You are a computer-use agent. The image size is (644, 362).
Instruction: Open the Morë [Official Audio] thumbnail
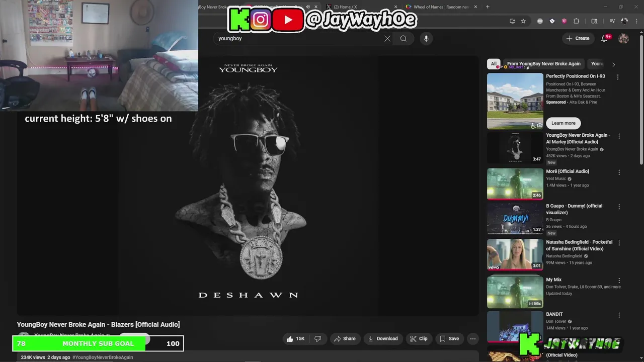(515, 184)
